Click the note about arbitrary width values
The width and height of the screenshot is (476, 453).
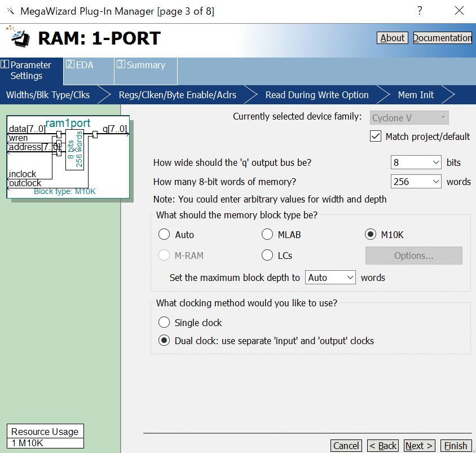click(x=270, y=199)
